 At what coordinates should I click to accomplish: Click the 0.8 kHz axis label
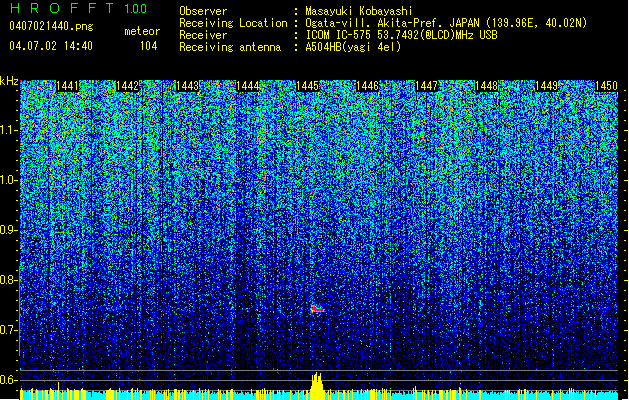[9, 280]
